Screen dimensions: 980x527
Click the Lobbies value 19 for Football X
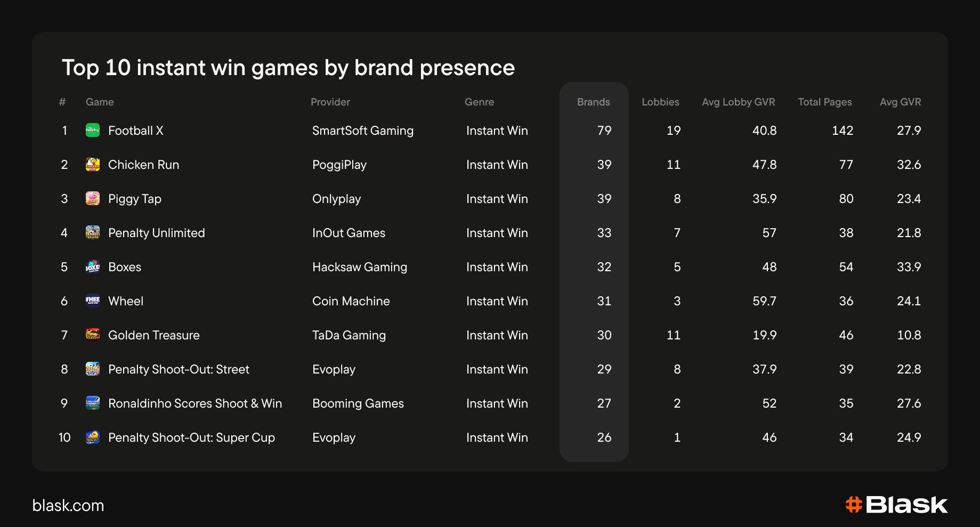click(674, 131)
